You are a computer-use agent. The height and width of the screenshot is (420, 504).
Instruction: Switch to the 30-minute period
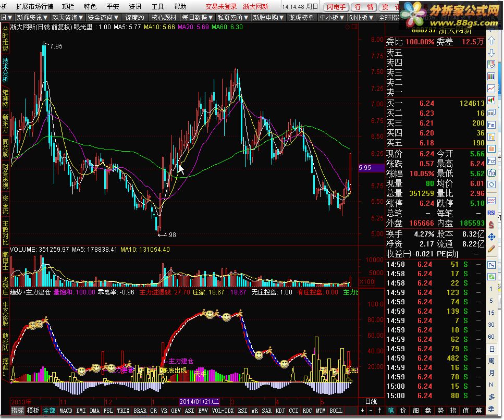click(x=491, y=325)
